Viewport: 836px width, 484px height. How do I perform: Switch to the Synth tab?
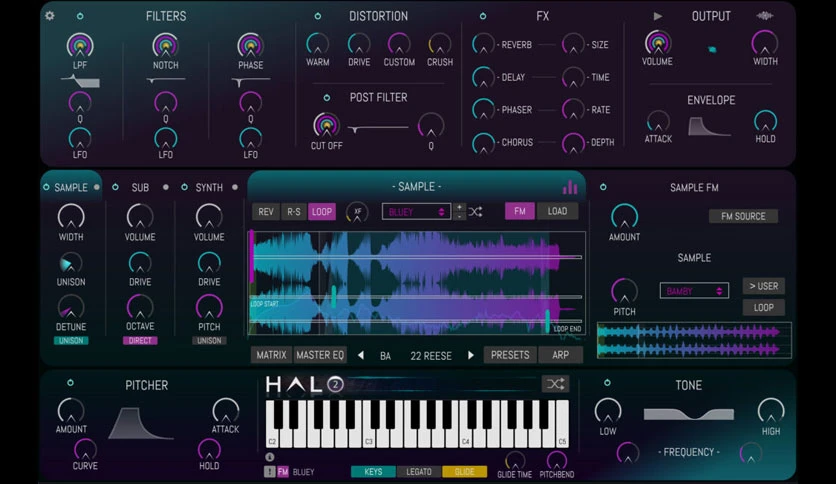tap(209, 188)
